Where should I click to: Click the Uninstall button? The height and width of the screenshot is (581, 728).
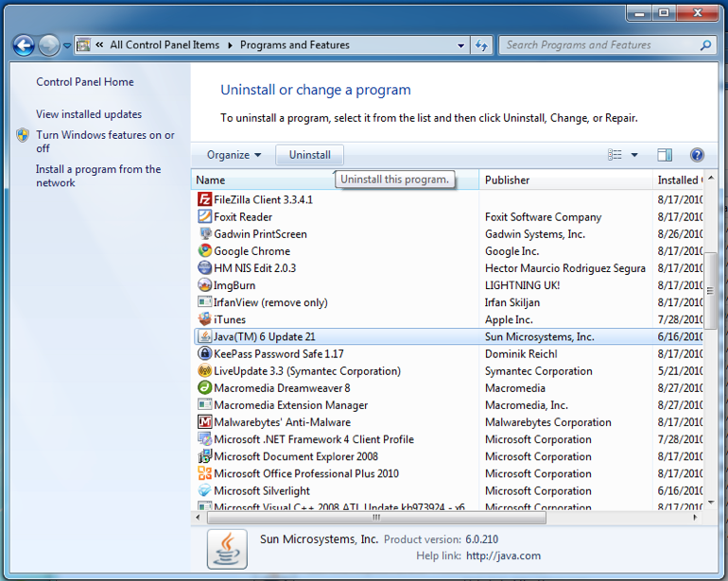point(309,155)
